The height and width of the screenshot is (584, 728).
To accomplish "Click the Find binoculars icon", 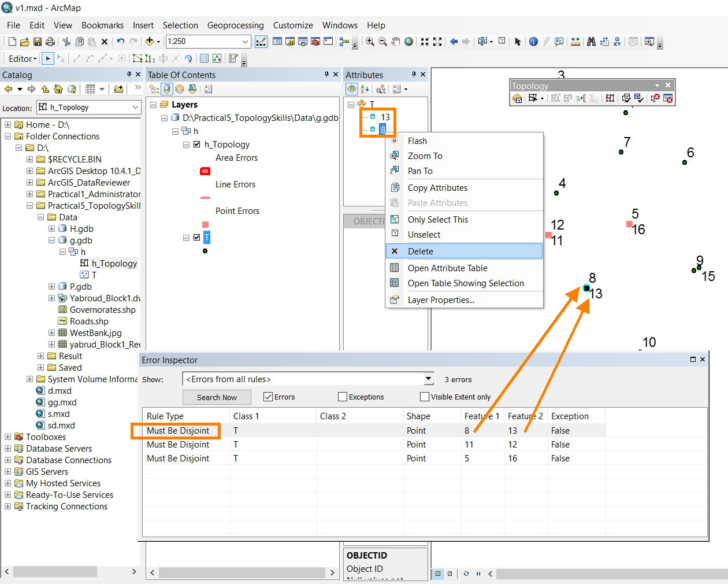I will point(591,42).
